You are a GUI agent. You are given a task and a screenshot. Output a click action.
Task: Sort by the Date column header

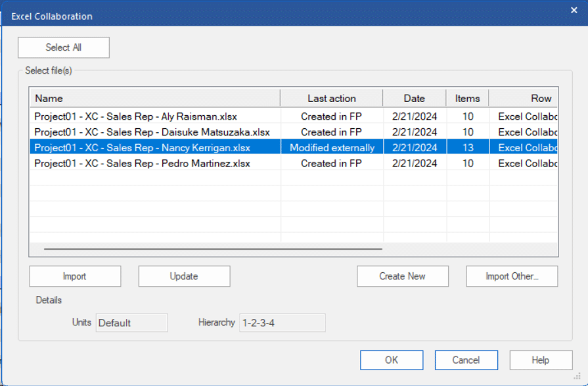point(415,99)
